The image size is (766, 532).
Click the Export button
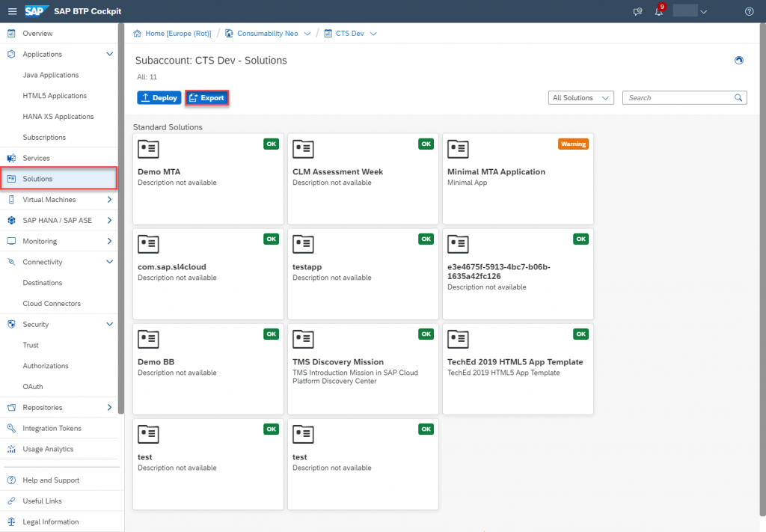point(207,98)
